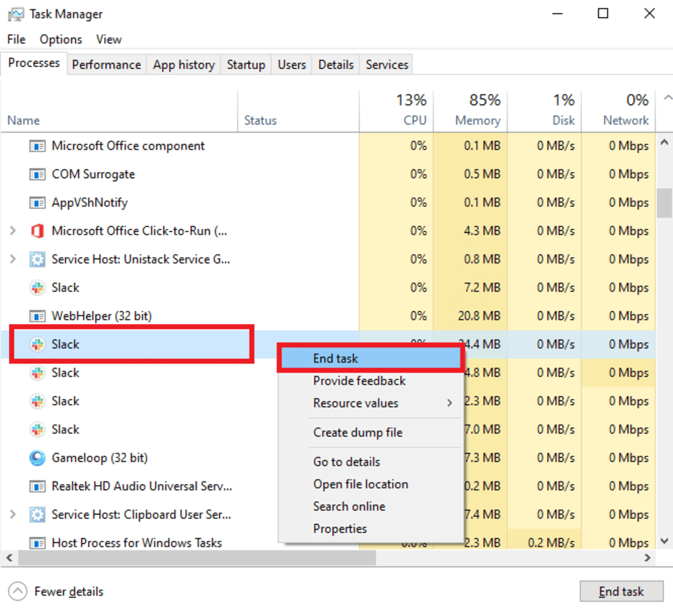Image resolution: width=673 pixels, height=616 pixels.
Task: Click the horizontal scrollbar thumb under the list
Action: coord(197,557)
